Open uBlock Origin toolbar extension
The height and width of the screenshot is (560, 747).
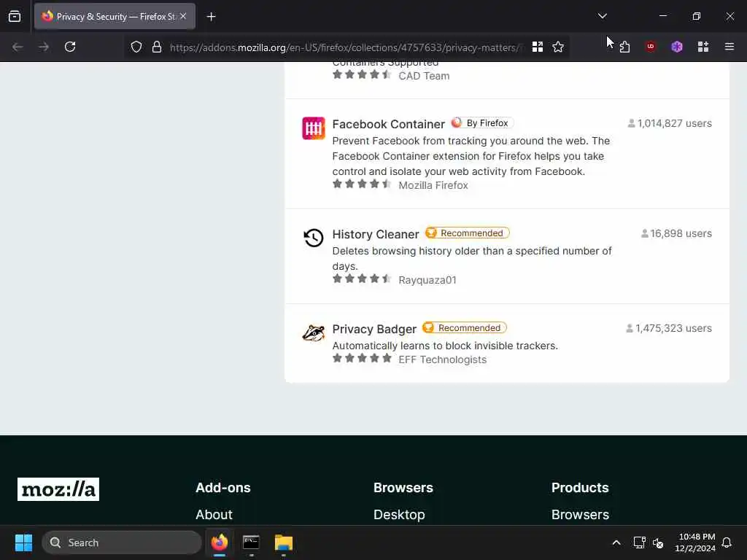coord(650,47)
